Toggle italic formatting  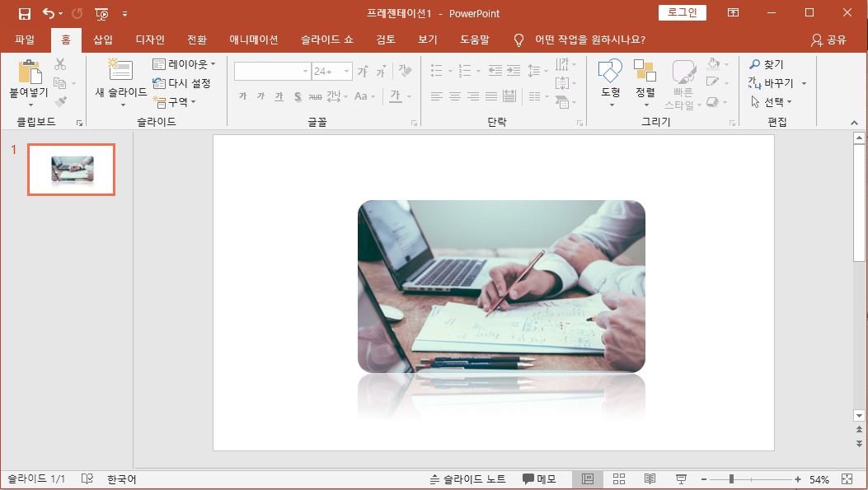[260, 96]
